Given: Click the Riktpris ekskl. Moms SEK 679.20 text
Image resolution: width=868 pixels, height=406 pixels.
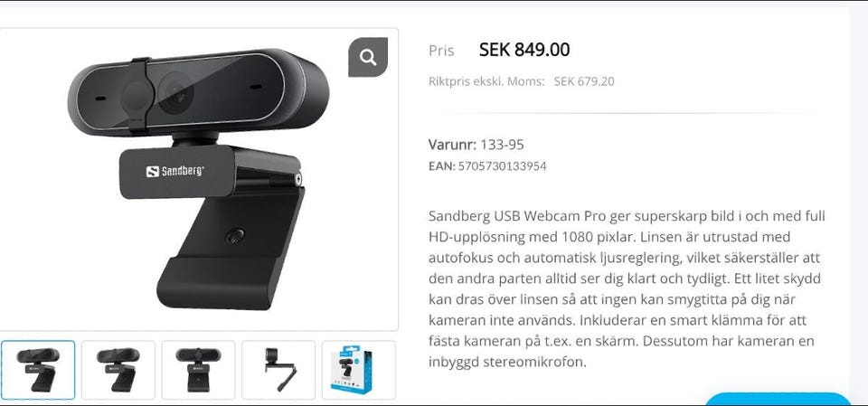Looking at the screenshot, I should [522, 81].
